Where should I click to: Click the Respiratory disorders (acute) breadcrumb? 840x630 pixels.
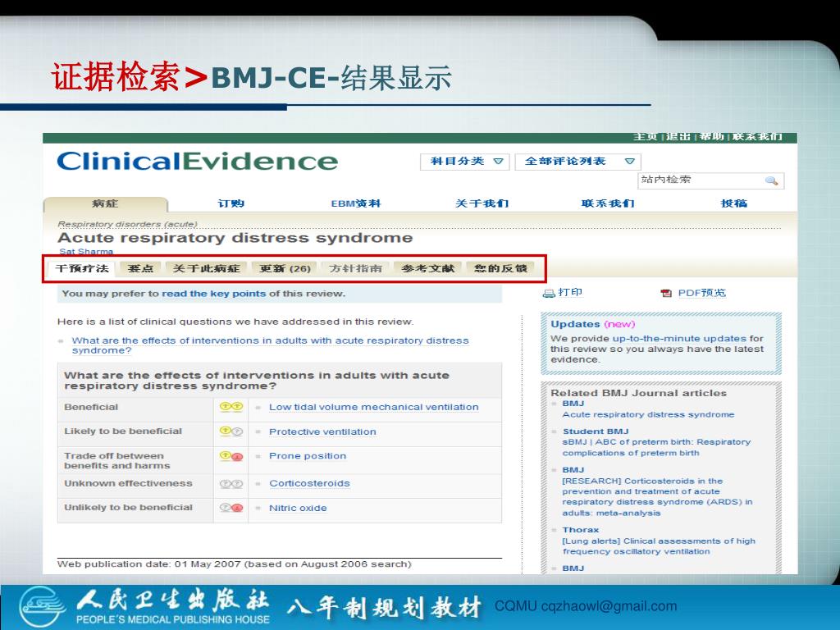pos(127,224)
